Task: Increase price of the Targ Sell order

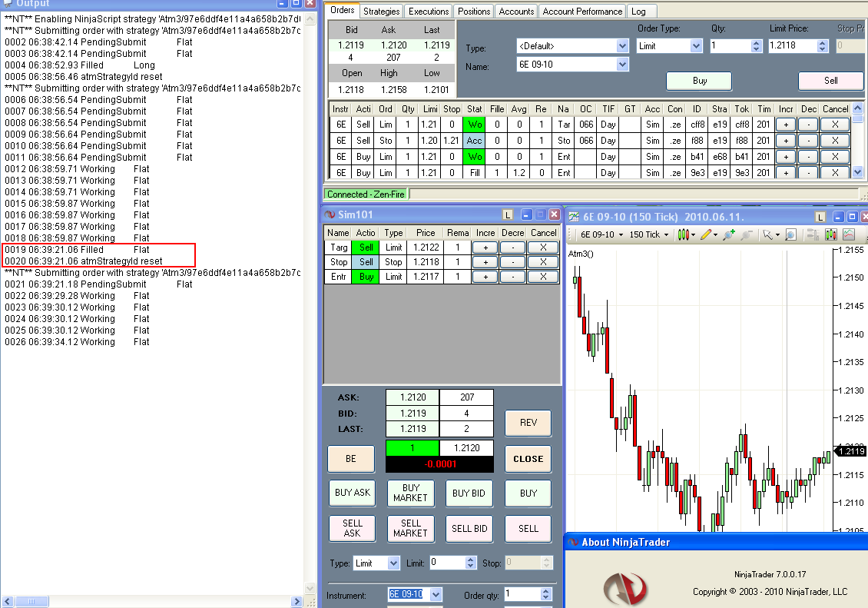Action: pos(485,248)
